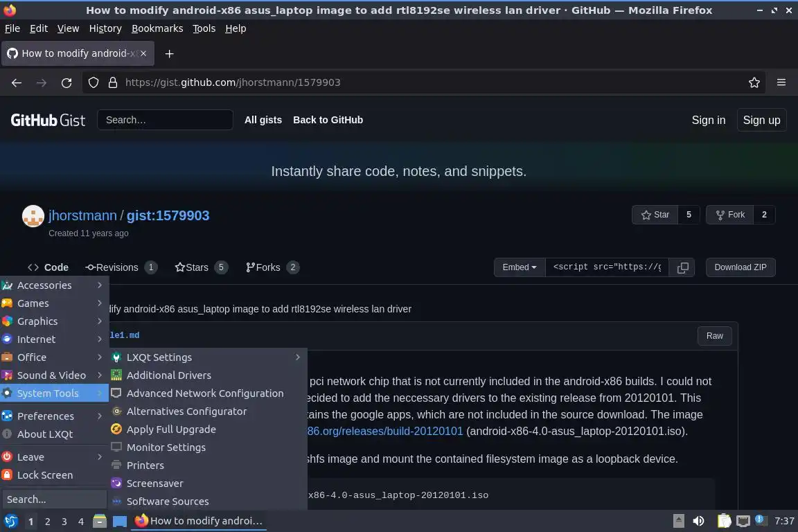Viewport: 798px width, 532px height.
Task: Click the GitHub Gist search field
Action: (165, 120)
